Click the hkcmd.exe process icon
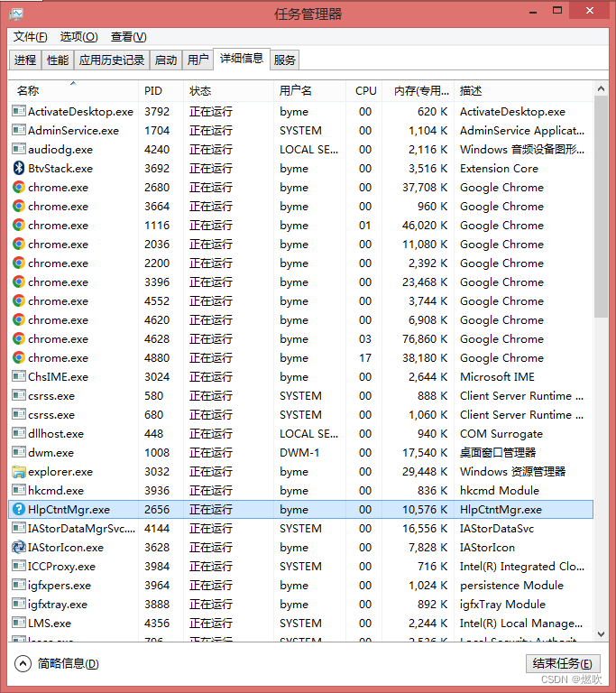The height and width of the screenshot is (693, 616). coord(19,490)
